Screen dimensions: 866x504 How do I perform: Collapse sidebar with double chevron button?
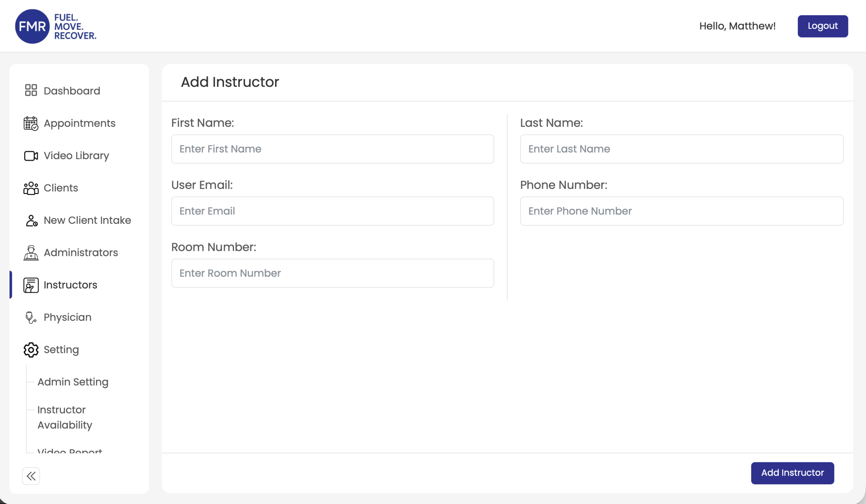pos(31,476)
